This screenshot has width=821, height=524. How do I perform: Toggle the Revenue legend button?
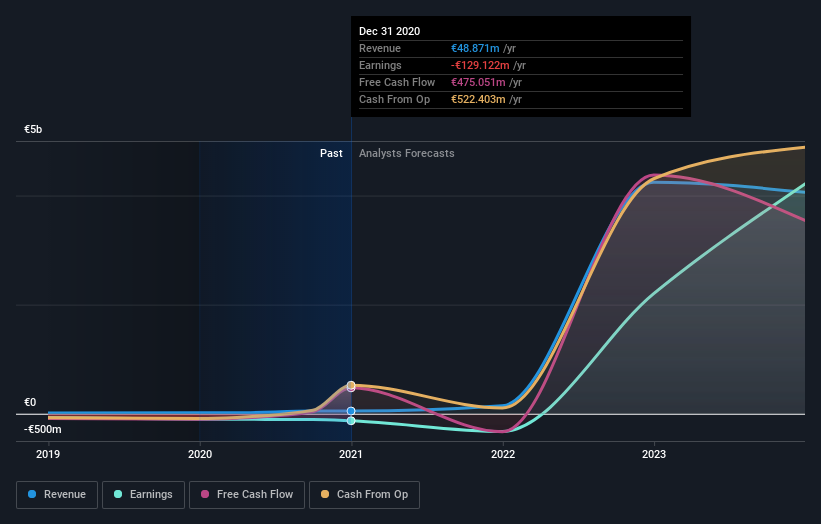57,495
